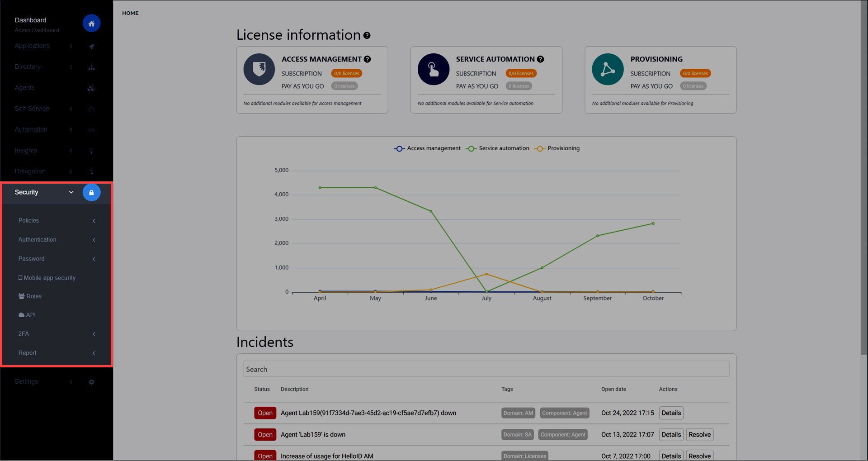Click Details for Agent Lab159 down incident

[671, 413]
